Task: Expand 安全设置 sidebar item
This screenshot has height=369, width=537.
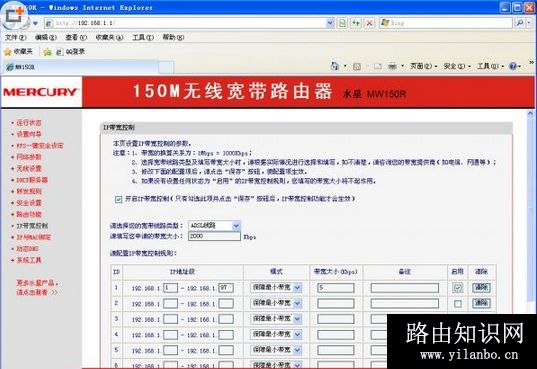Action: [x=29, y=203]
